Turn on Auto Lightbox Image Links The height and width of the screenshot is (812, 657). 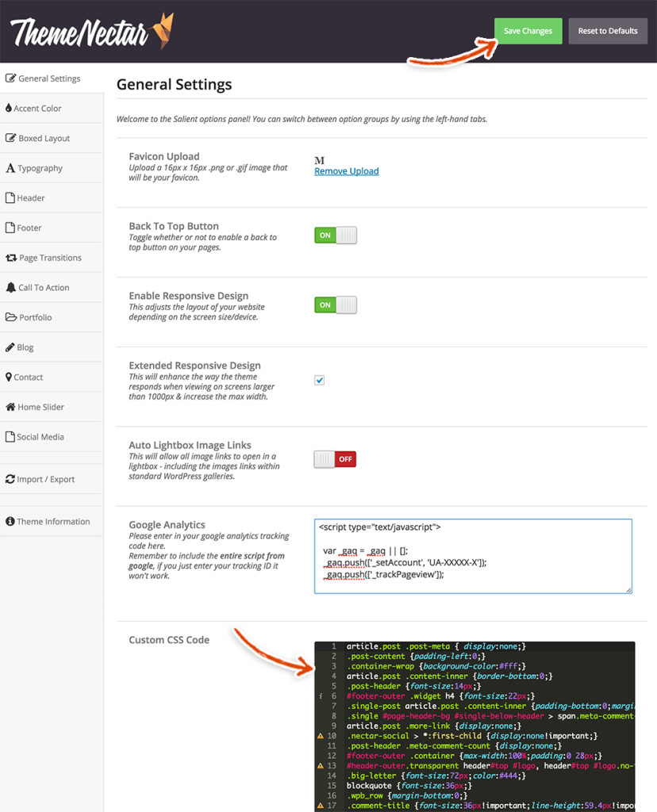tap(334, 458)
